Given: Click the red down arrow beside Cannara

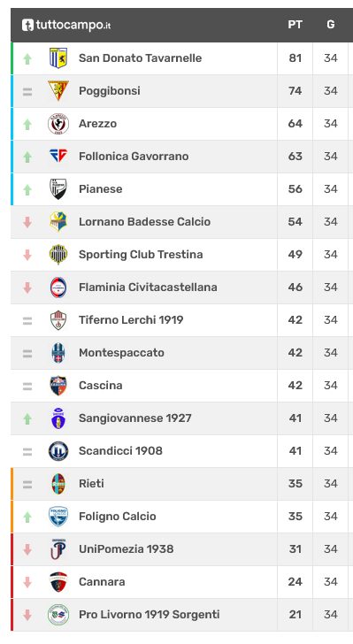Looking at the screenshot, I should click(x=27, y=582).
